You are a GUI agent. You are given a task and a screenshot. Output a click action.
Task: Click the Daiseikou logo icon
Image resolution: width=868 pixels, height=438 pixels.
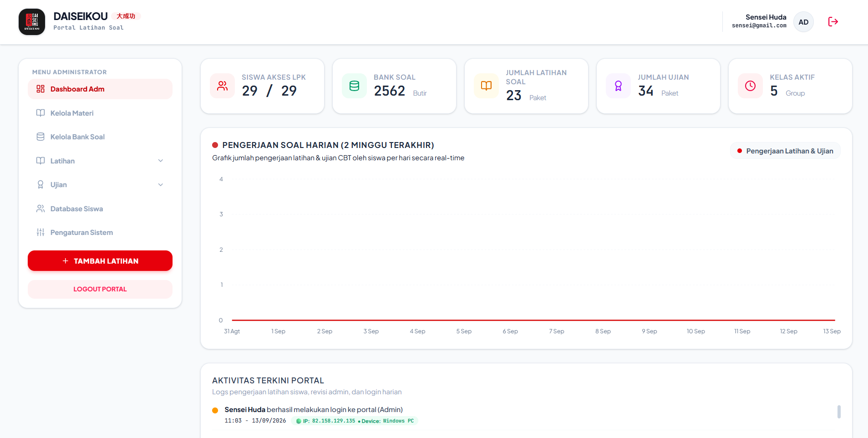click(32, 22)
